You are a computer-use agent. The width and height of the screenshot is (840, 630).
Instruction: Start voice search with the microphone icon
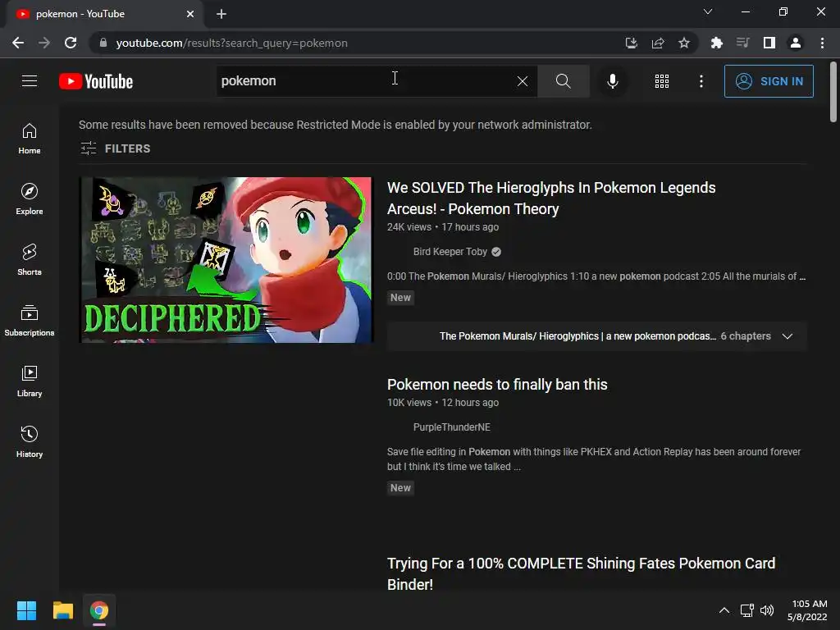point(612,81)
